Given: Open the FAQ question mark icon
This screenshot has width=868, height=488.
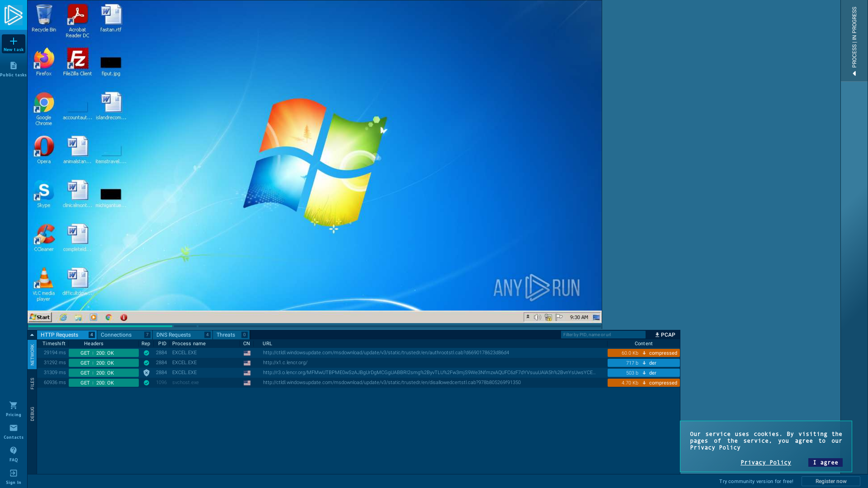Looking at the screenshot, I should pyautogui.click(x=14, y=450).
